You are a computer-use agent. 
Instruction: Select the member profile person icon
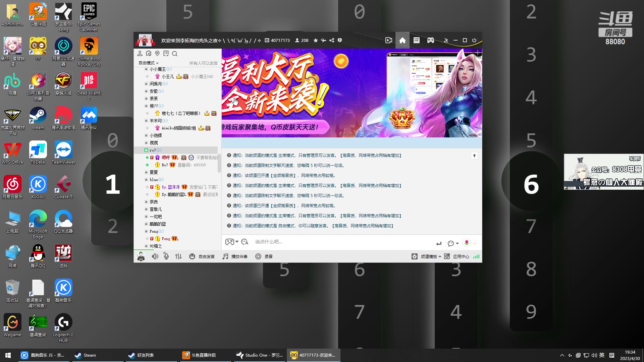click(x=140, y=53)
